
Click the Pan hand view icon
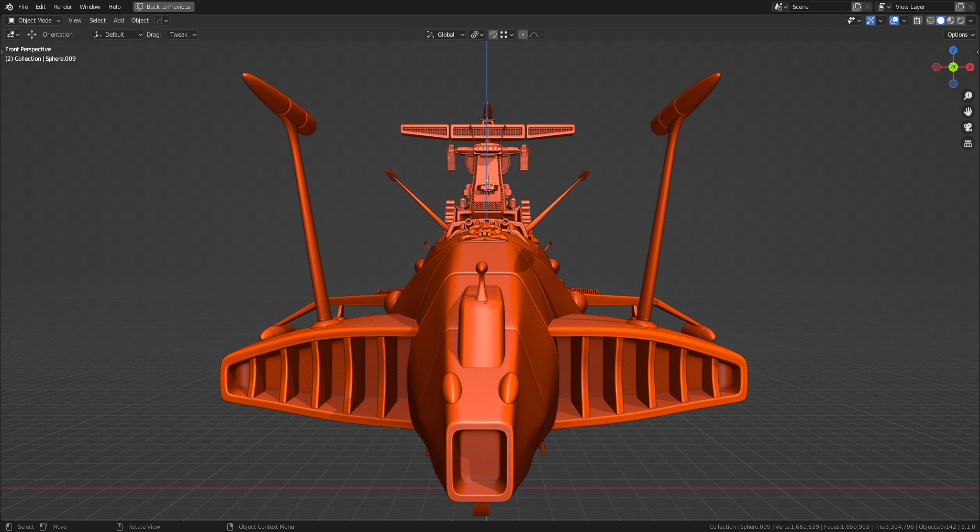(968, 112)
